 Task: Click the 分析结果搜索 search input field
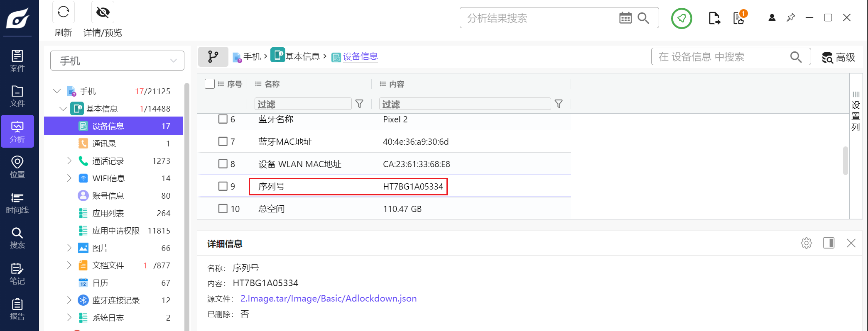[x=540, y=18]
